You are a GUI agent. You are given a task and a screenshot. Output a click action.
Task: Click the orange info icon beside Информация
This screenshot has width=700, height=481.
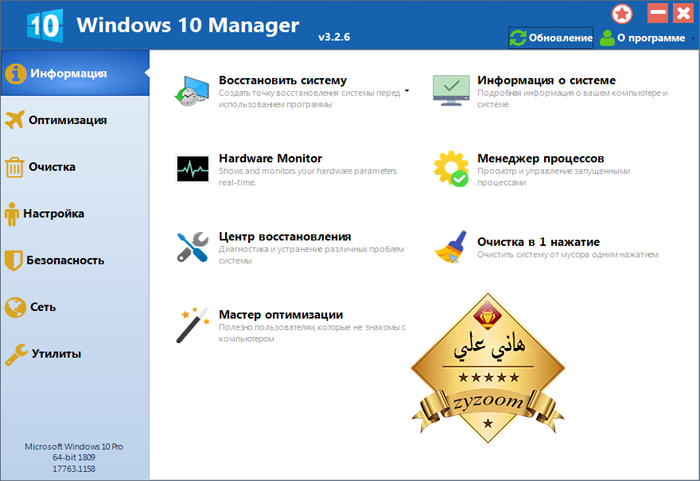[16, 74]
